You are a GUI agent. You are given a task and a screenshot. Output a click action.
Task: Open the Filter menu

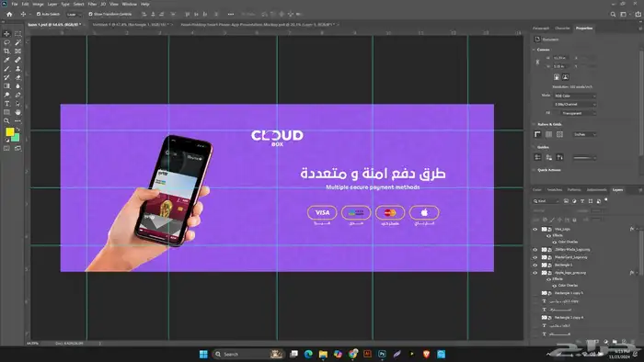coord(92,4)
